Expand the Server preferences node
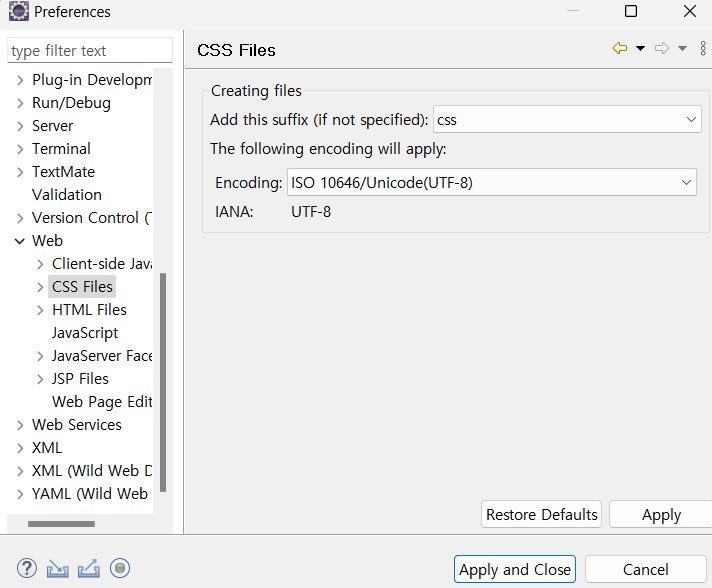The height and width of the screenshot is (588, 712). tap(20, 126)
